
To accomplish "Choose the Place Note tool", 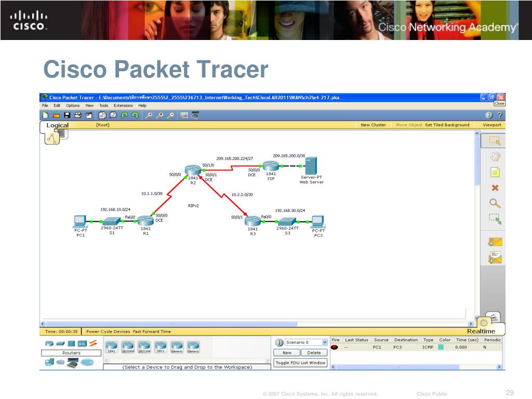I will pos(495,172).
